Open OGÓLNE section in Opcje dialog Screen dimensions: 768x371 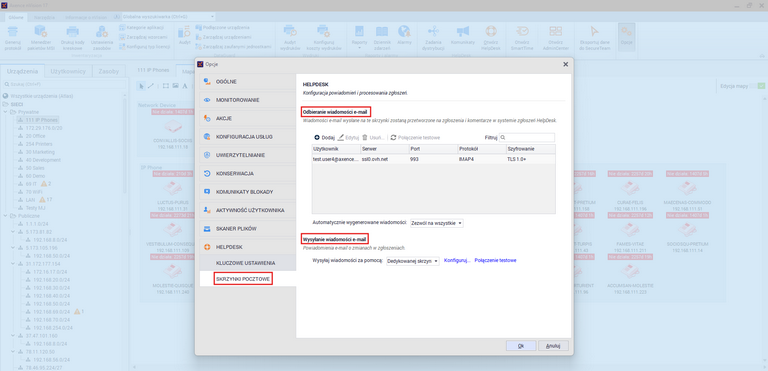pos(248,81)
